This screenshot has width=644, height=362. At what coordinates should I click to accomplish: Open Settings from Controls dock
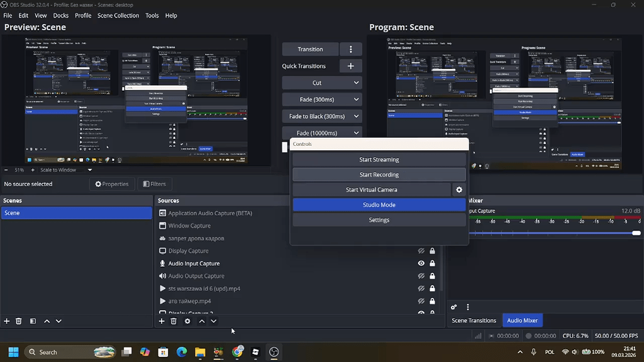click(379, 220)
